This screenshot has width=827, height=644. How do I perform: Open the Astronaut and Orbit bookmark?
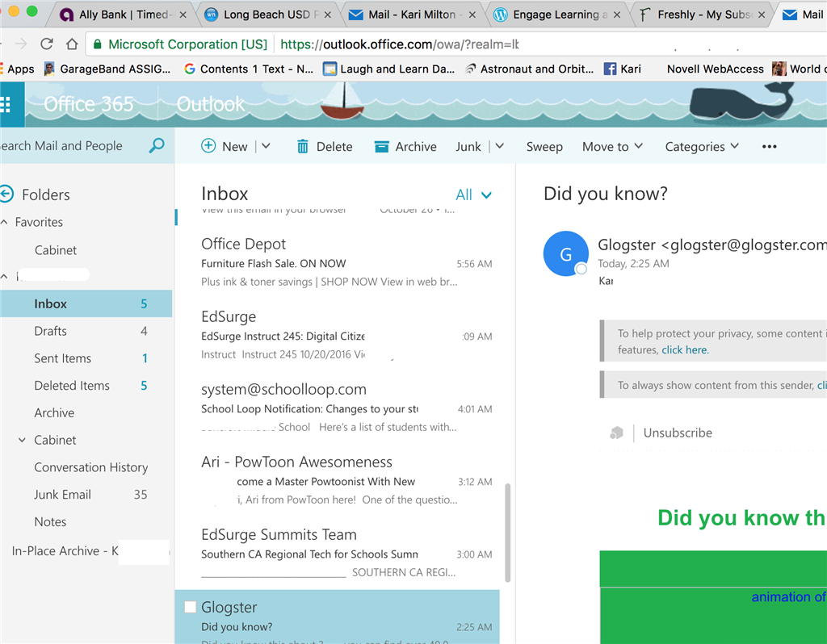(530, 69)
